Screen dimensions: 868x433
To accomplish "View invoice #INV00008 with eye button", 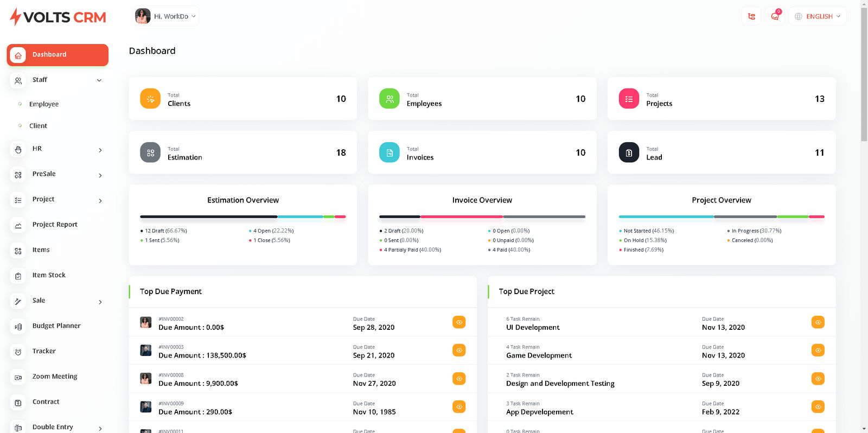I will [459, 379].
